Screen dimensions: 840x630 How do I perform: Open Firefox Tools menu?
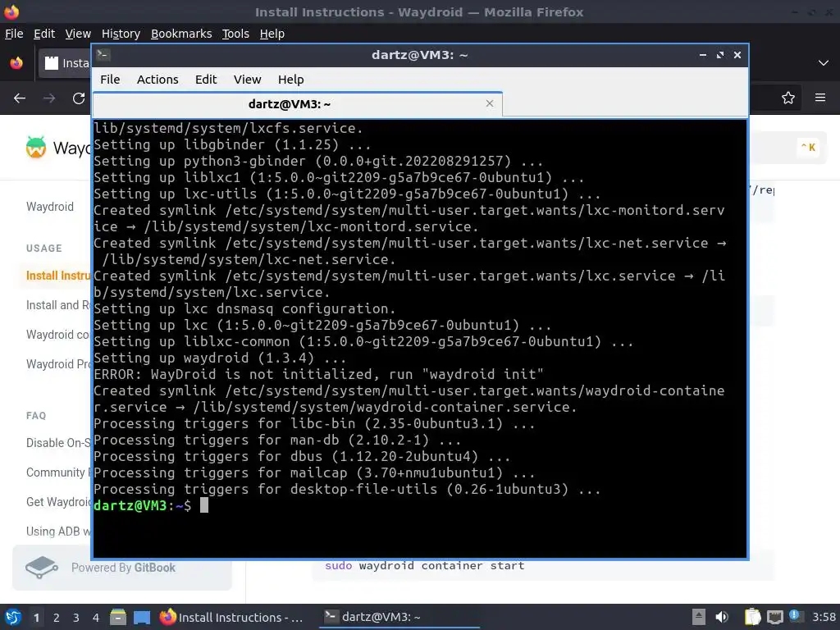pos(235,34)
